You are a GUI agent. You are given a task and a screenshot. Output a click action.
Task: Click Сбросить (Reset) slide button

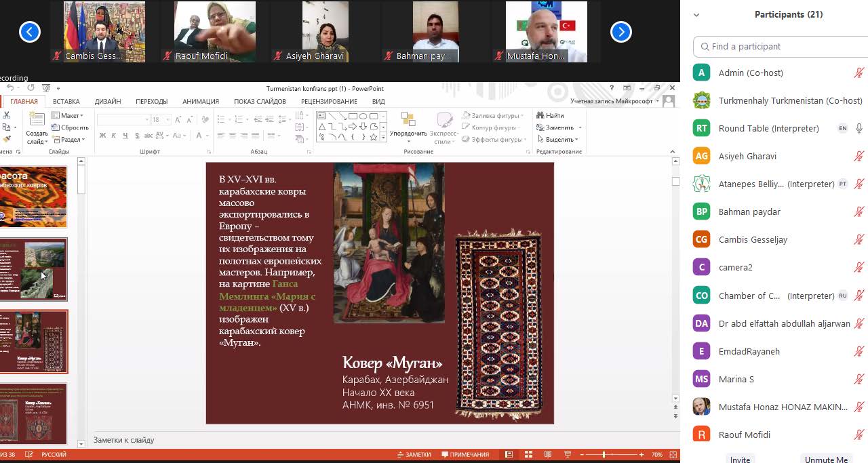coord(70,127)
